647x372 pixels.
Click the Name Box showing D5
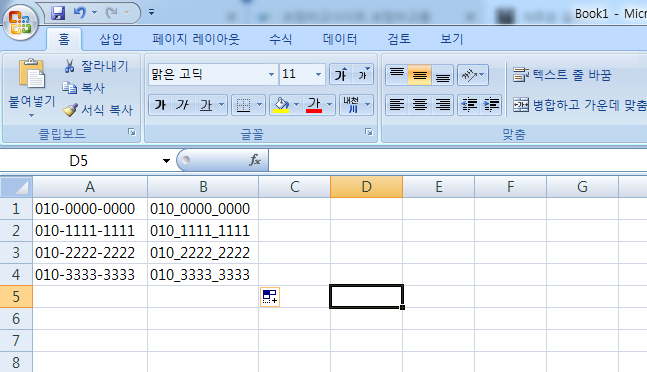78,160
